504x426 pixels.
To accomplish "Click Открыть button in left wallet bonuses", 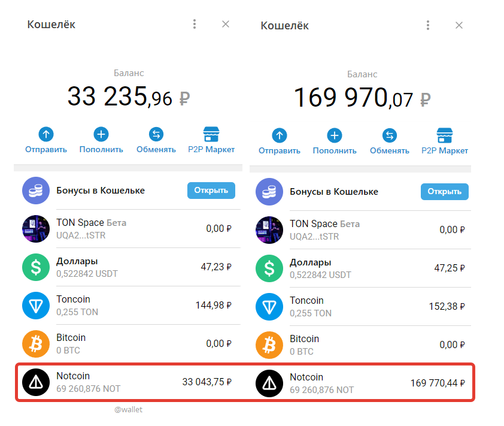I will pos(211,191).
